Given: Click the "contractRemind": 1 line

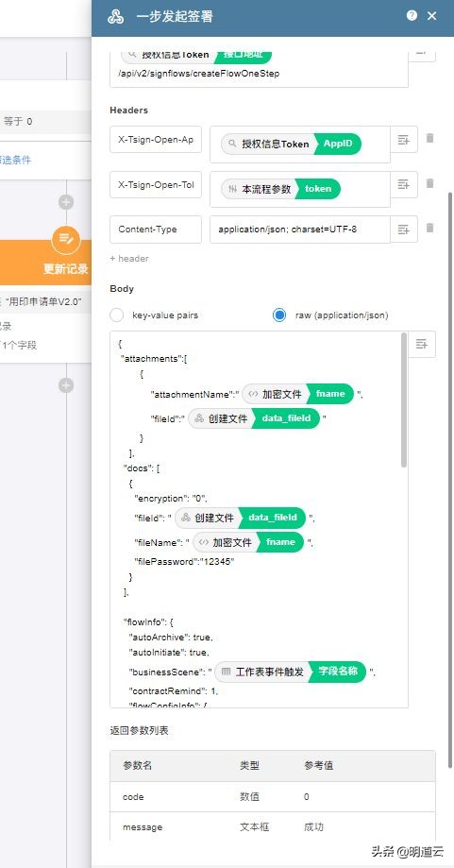Looking at the screenshot, I should coord(174,690).
